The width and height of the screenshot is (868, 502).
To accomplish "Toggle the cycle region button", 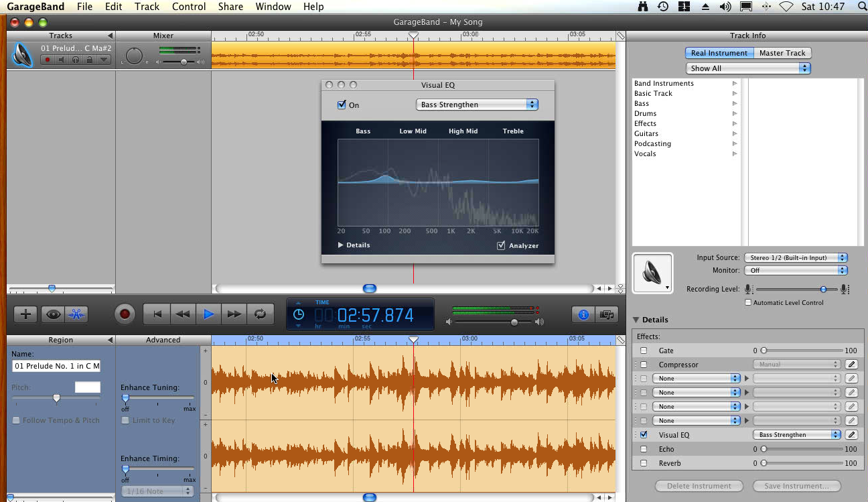I will click(x=260, y=314).
